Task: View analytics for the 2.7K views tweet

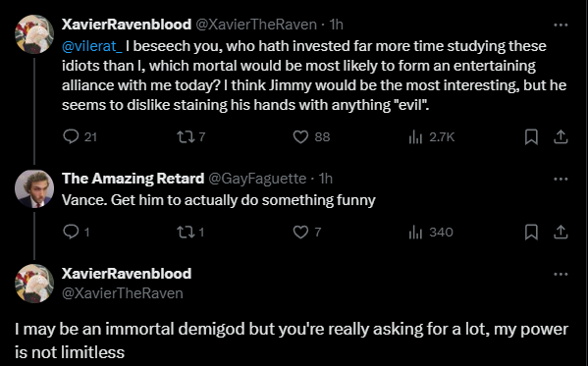Action: pos(415,136)
